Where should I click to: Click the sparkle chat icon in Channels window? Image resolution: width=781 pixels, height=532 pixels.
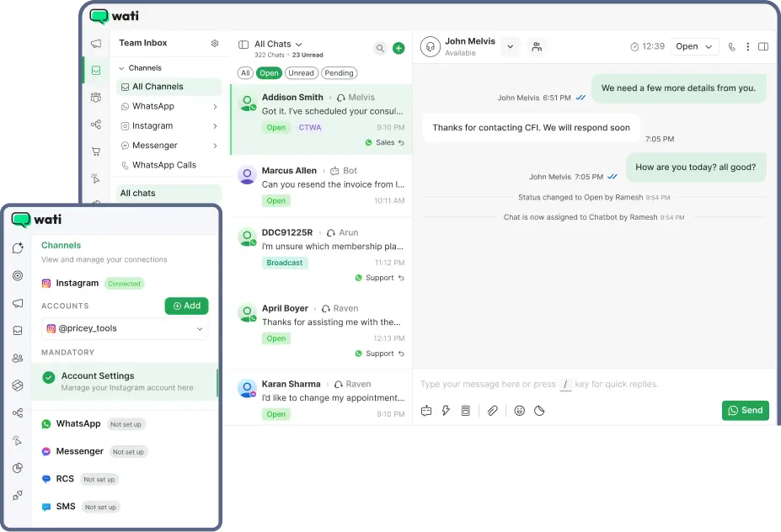click(x=18, y=247)
